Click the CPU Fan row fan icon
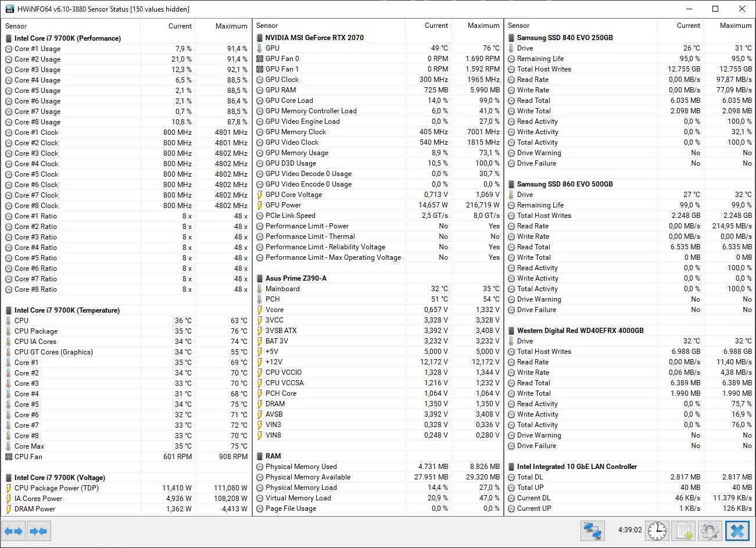The height and width of the screenshot is (548, 756). 9,457
